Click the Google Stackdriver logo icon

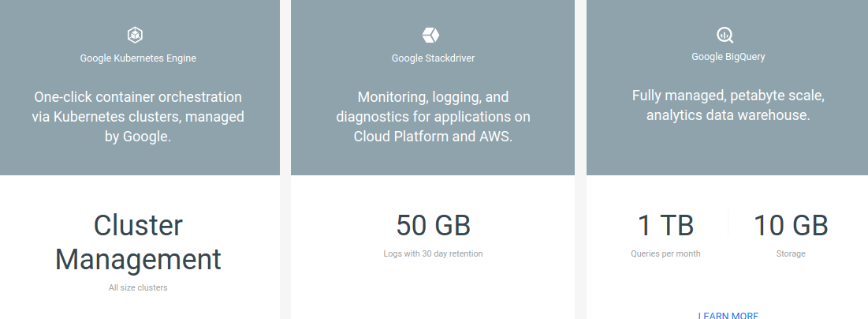(430, 35)
